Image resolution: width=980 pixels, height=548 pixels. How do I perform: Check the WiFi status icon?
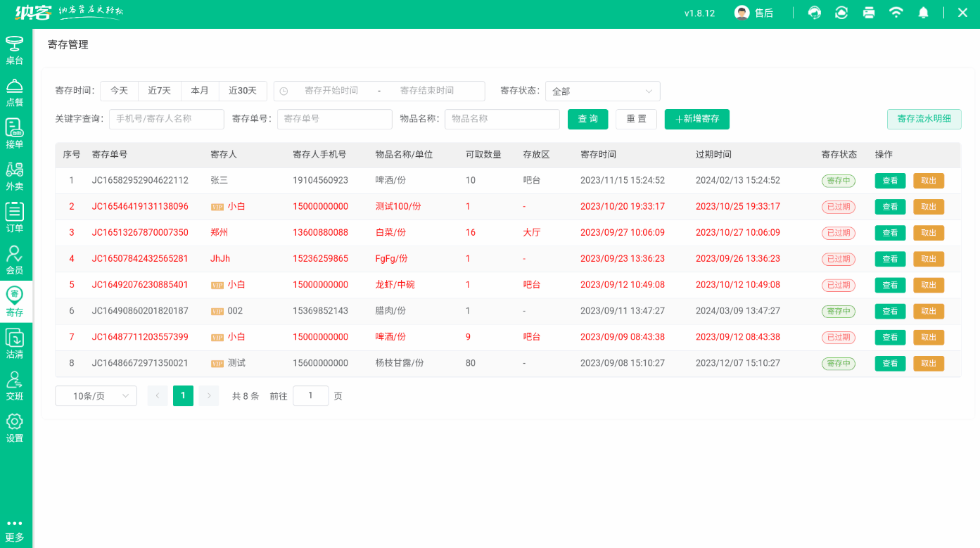896,13
